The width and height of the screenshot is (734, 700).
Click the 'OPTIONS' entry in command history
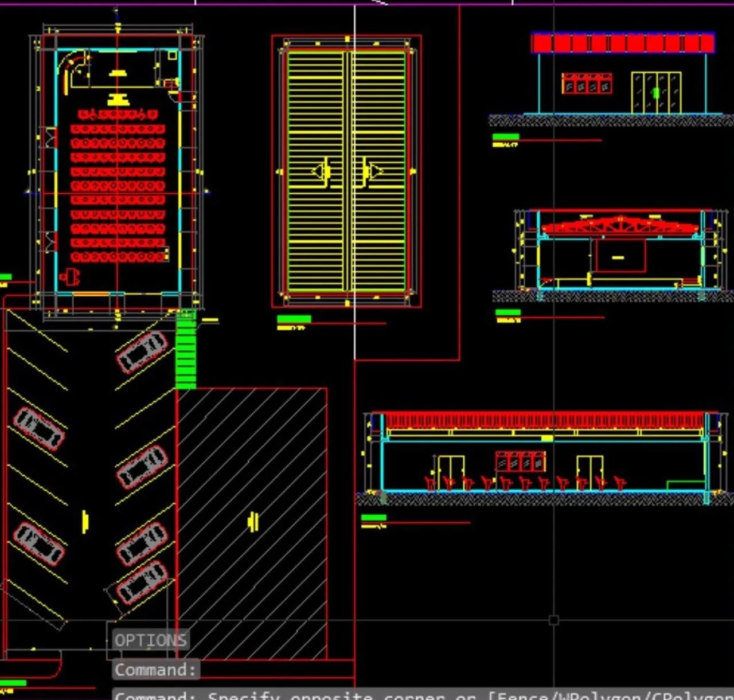pyautogui.click(x=151, y=640)
